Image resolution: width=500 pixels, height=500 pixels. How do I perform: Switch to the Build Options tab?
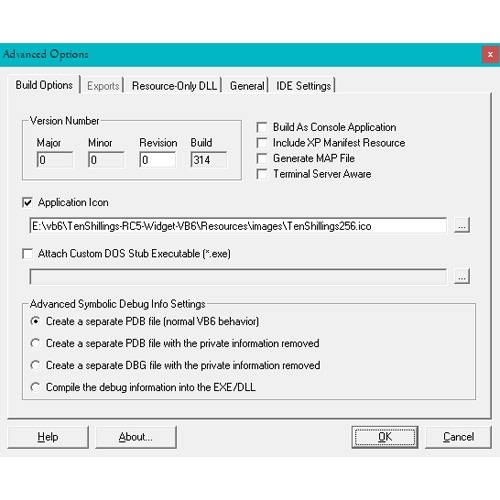44,85
